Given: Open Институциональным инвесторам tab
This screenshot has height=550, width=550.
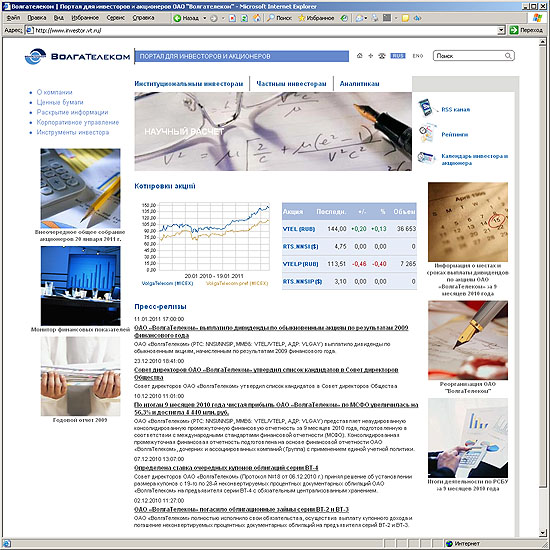Looking at the screenshot, I should [x=189, y=84].
